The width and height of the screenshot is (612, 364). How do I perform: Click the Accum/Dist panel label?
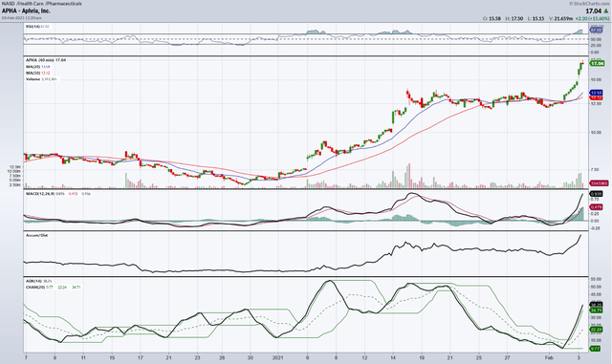click(36, 235)
